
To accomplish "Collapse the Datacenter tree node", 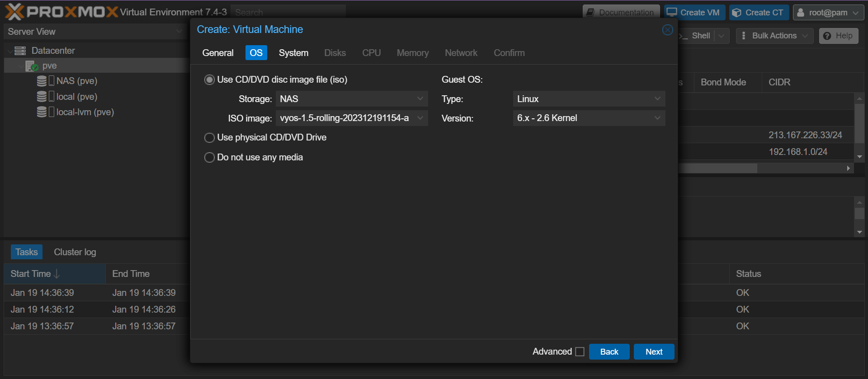I will point(10,51).
